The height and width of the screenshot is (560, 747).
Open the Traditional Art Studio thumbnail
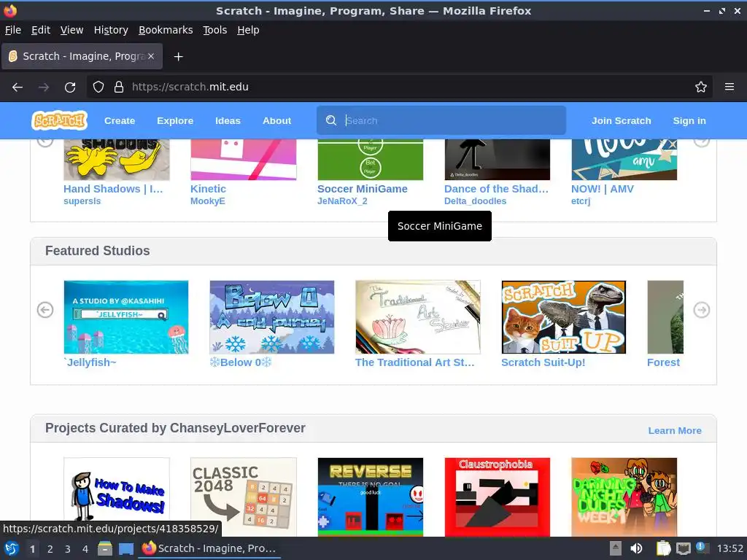418,316
